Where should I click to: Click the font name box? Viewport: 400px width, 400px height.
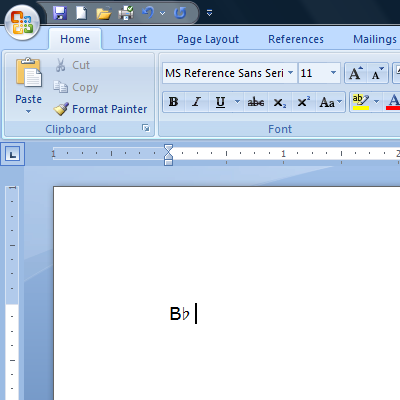pos(224,73)
